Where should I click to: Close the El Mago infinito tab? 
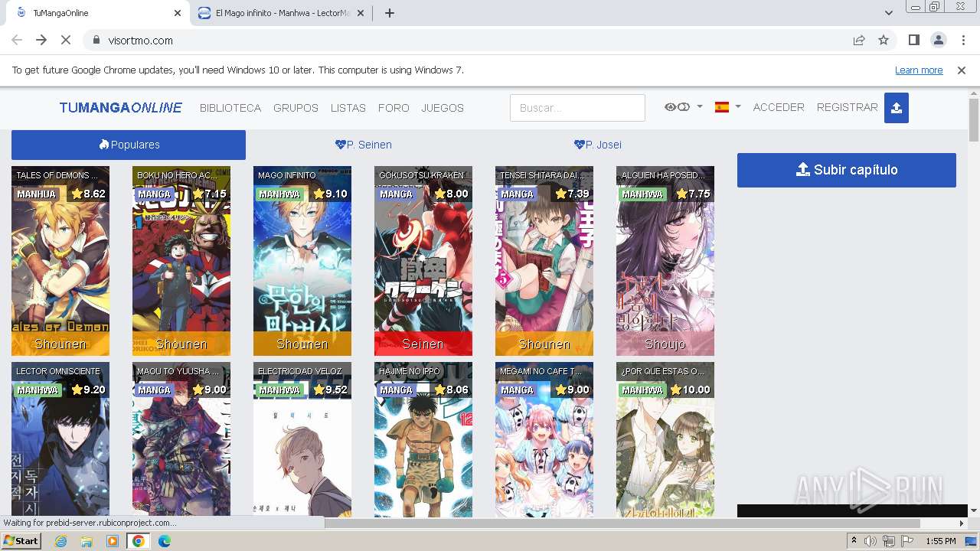click(x=360, y=13)
